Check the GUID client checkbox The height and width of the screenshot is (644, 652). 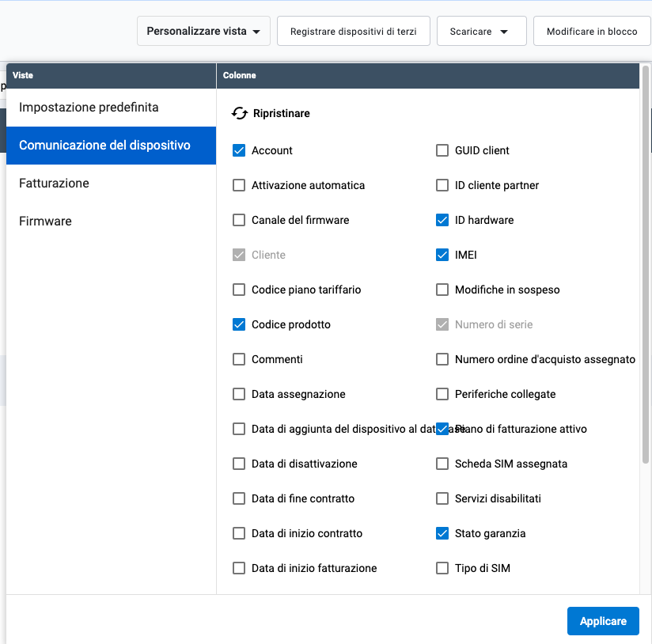tap(442, 150)
